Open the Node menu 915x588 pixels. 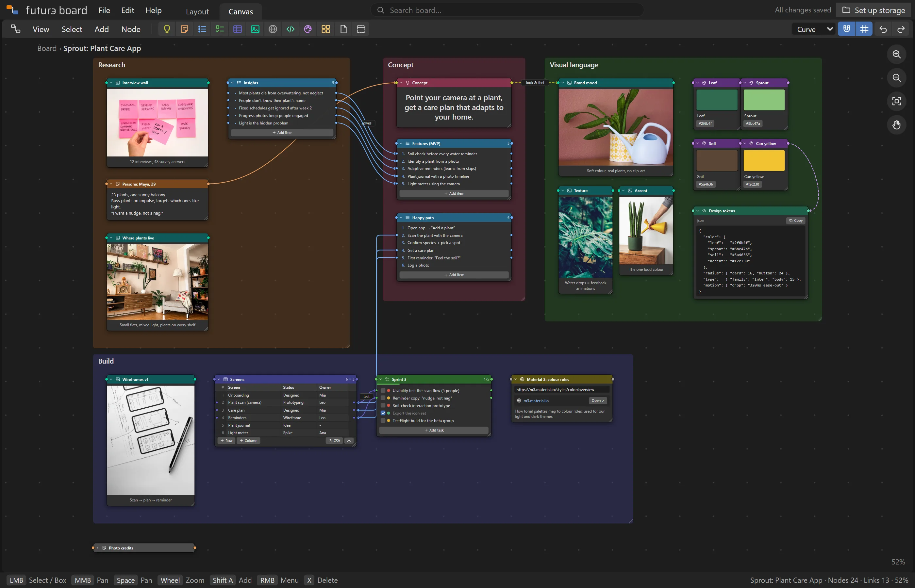point(131,29)
